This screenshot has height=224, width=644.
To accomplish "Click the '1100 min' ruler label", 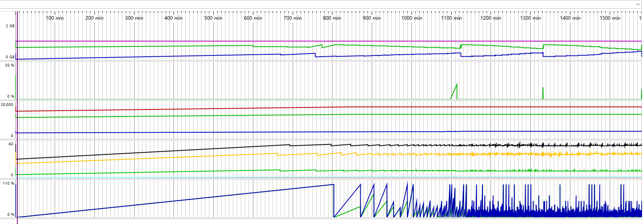I will point(451,18).
